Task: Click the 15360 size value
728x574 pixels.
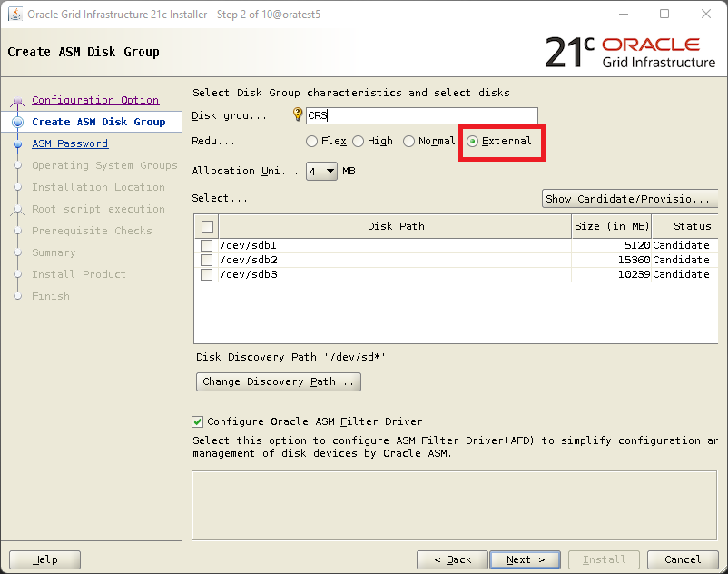Action: (634, 260)
